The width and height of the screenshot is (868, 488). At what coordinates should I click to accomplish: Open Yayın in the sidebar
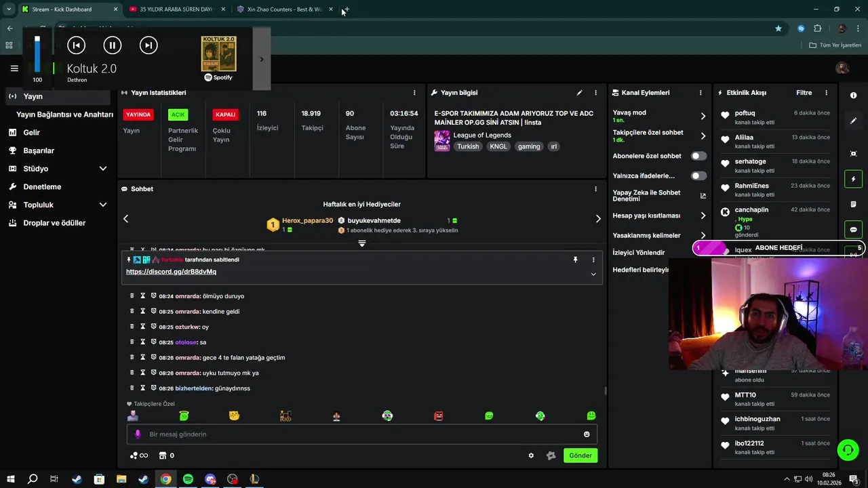(58, 96)
